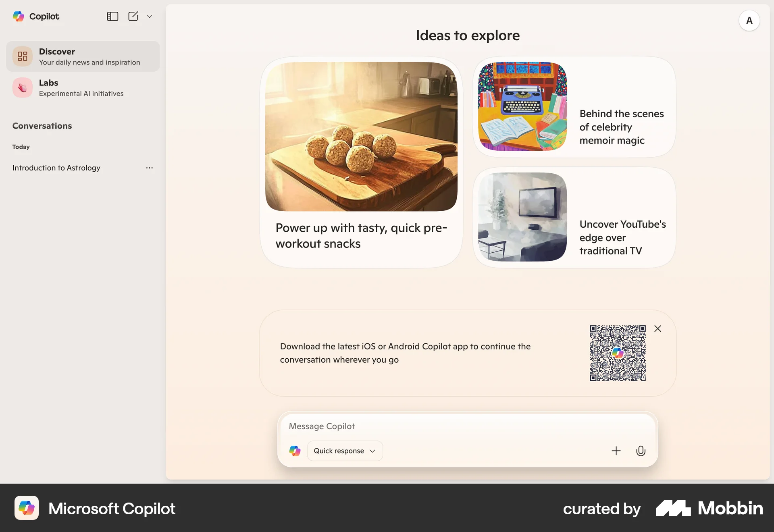Focus the Message Copilot input field
Screen dimensions: 774x532
pos(468,426)
